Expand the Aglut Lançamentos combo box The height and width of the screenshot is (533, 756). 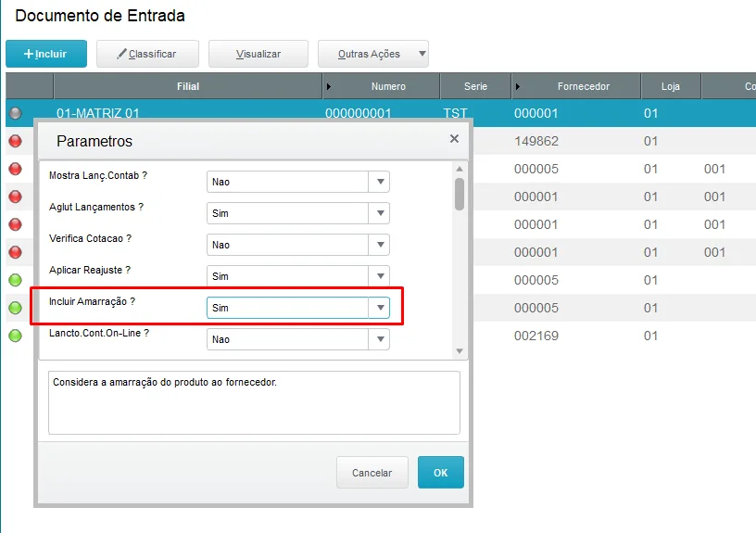(380, 213)
